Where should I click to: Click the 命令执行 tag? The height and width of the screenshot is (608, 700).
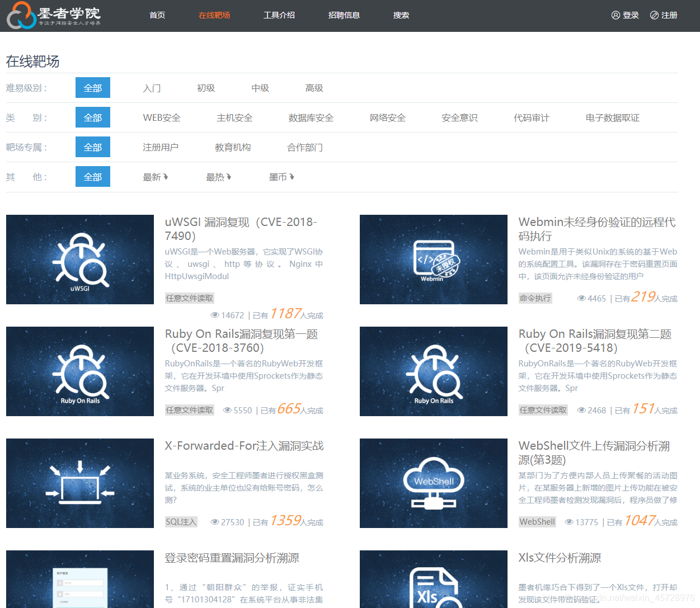coord(535,298)
